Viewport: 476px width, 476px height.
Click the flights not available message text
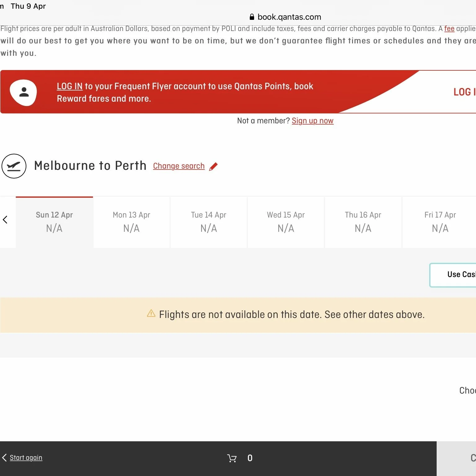point(292,315)
